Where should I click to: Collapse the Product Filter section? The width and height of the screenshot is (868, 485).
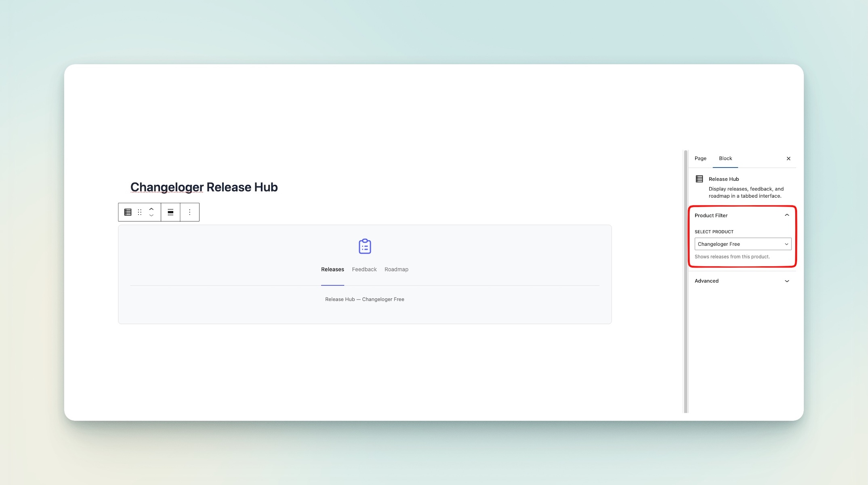787,215
